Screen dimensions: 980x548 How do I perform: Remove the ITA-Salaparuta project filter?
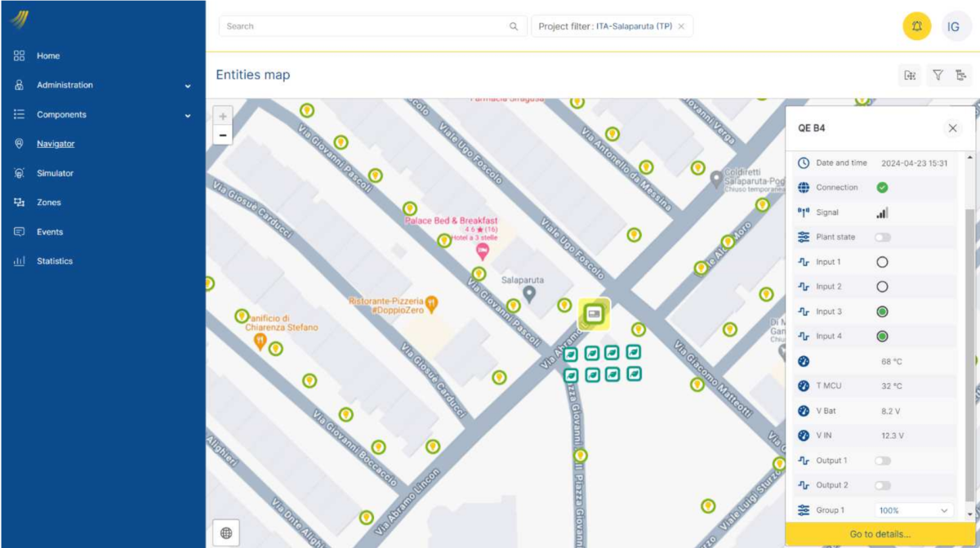point(681,26)
